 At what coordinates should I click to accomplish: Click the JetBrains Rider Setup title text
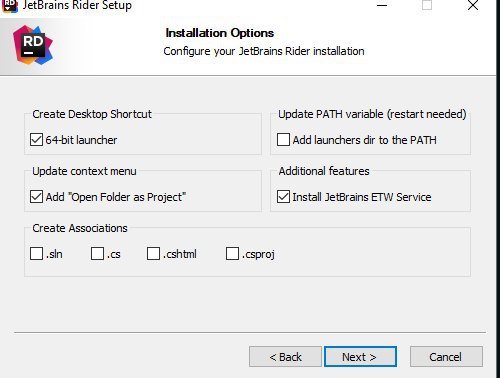click(77, 6)
